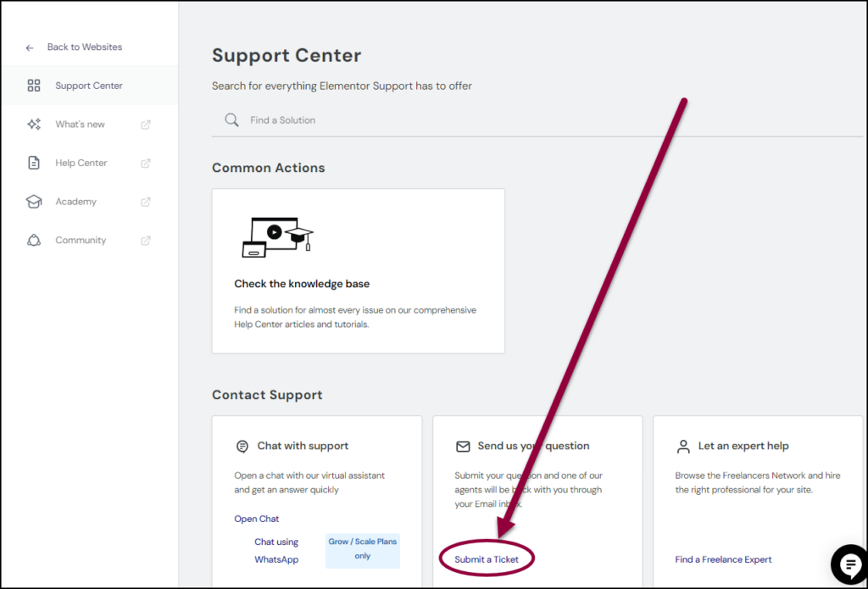Click the person icon on Let an expert help

click(683, 446)
